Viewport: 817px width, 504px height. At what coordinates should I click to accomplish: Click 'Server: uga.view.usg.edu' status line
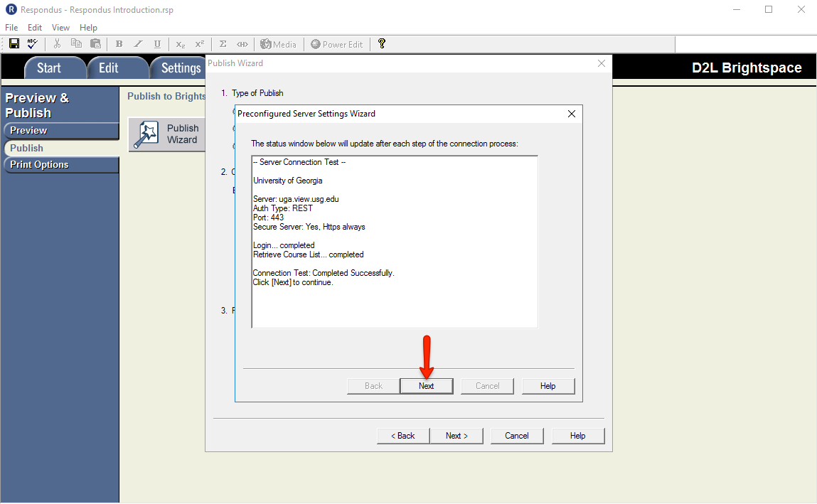[296, 199]
